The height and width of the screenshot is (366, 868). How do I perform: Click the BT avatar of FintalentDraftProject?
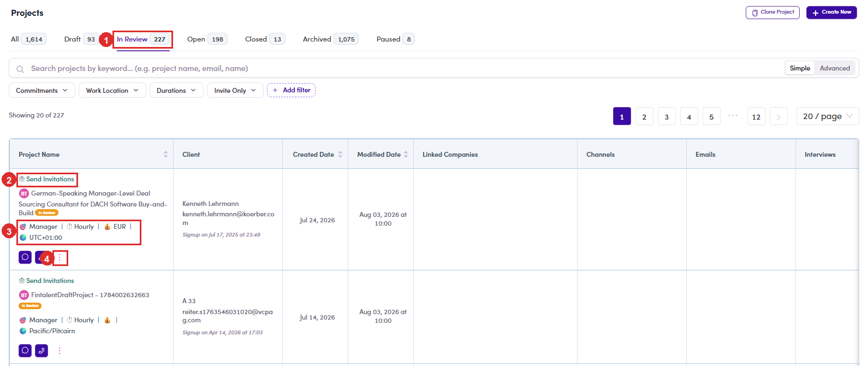click(x=24, y=295)
